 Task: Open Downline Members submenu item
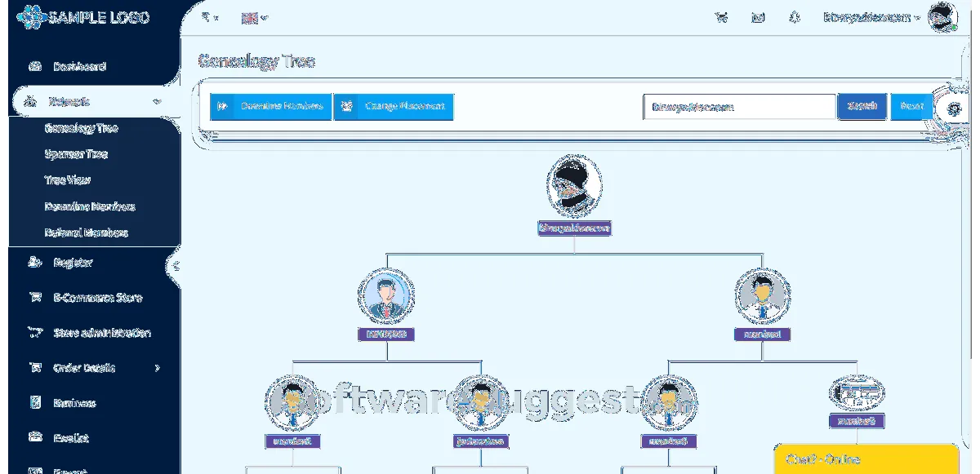90,206
